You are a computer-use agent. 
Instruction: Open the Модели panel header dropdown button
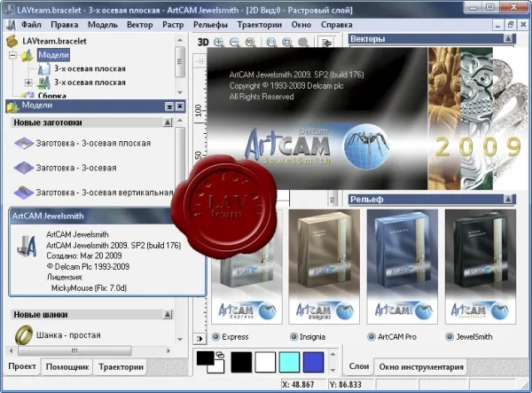(x=169, y=106)
